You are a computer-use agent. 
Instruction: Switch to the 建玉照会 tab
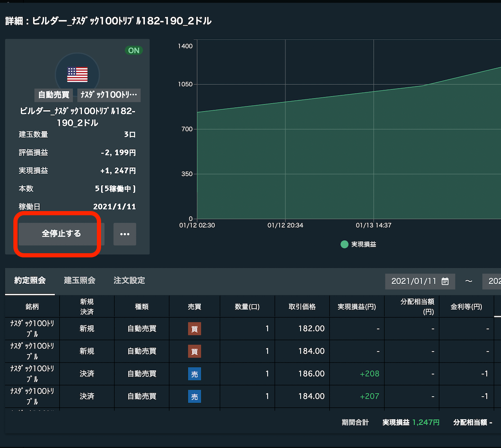[80, 281]
